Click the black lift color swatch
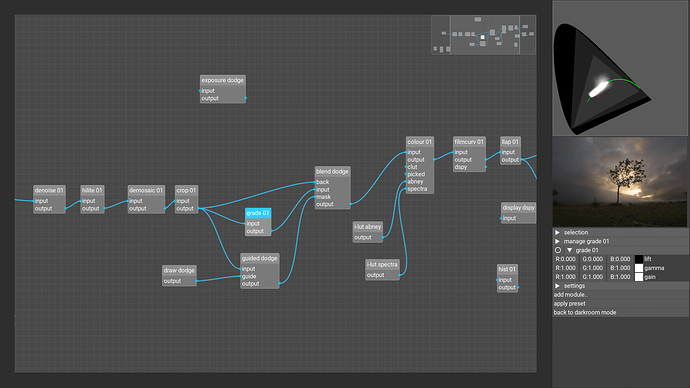690x388 pixels. coord(639,259)
